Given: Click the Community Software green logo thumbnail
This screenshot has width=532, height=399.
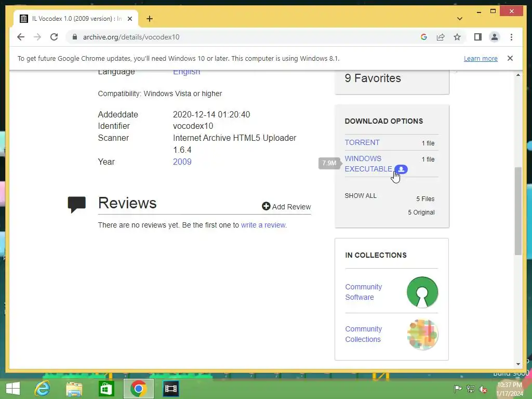Looking at the screenshot, I should 422,292.
